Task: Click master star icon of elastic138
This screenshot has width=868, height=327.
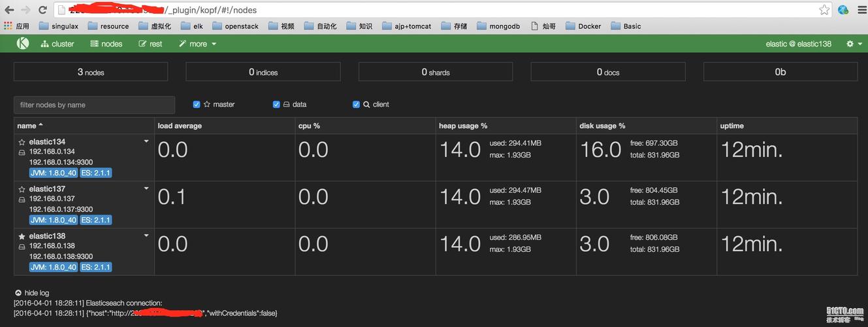Action: (22, 236)
